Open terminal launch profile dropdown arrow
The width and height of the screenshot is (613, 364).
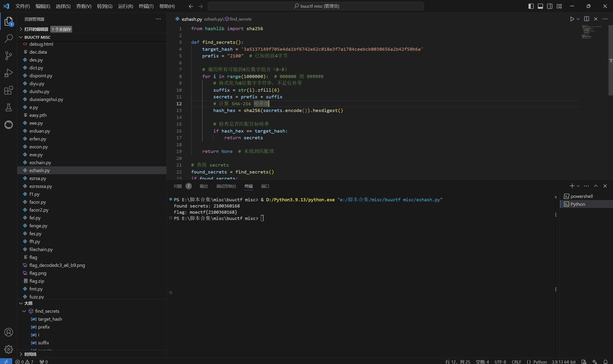point(578,186)
